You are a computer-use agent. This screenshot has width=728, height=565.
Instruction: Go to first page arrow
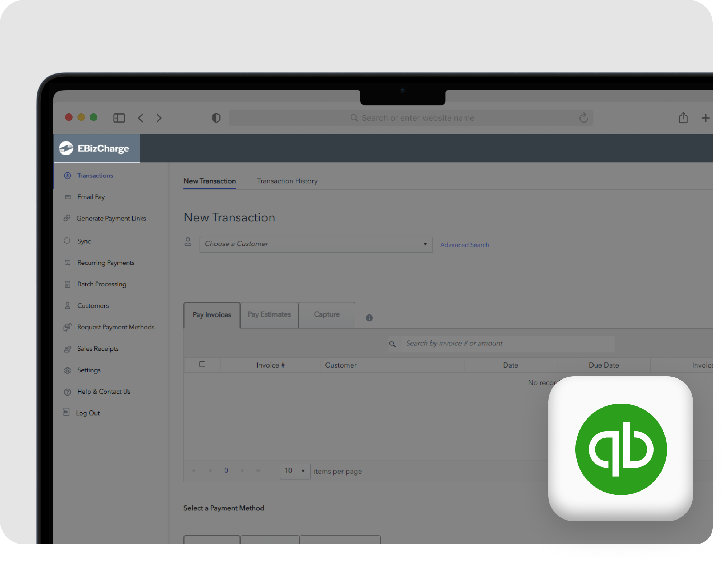[x=194, y=471]
